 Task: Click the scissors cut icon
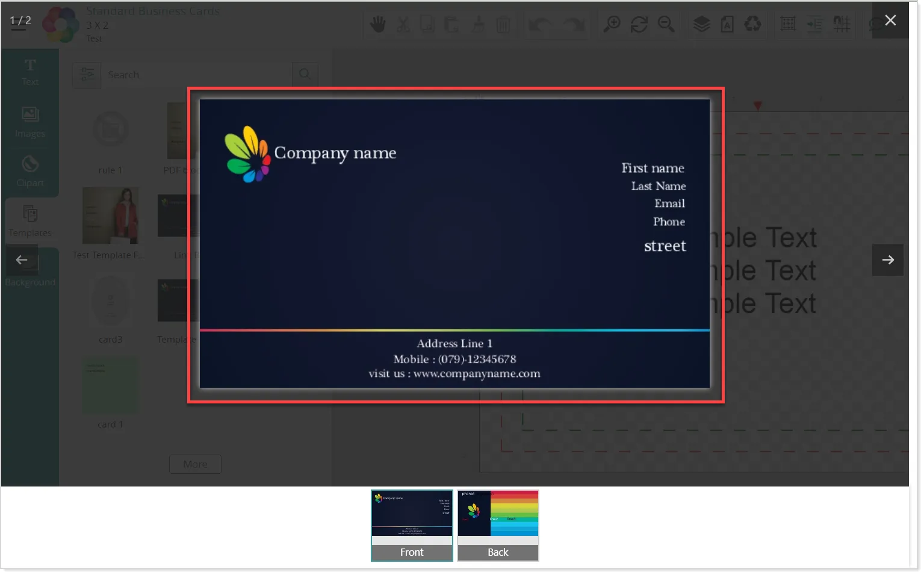403,25
